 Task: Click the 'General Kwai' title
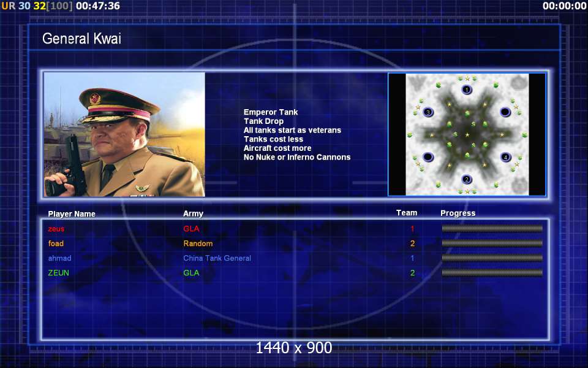click(81, 38)
